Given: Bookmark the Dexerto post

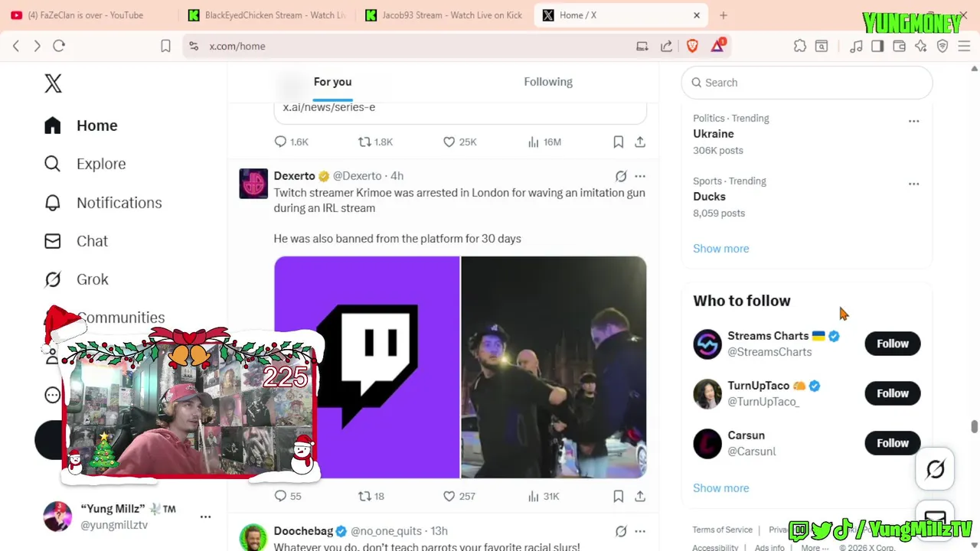Looking at the screenshot, I should 618,496.
